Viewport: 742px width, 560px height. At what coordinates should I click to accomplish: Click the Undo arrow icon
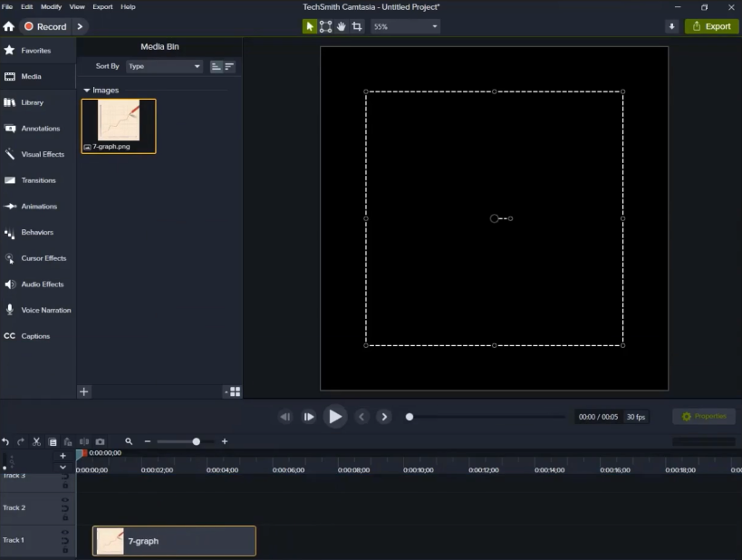click(x=5, y=441)
